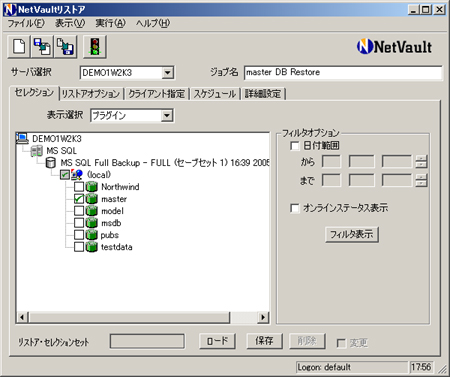Image resolution: width=450 pixels, height=377 pixels.
Task: Click the traffic light submit icon
Action: (95, 47)
